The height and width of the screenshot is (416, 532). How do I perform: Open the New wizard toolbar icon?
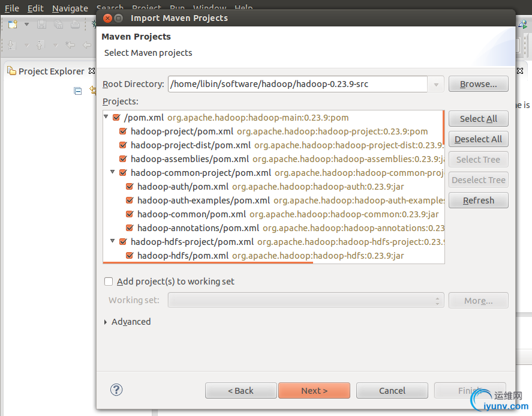tap(13, 25)
